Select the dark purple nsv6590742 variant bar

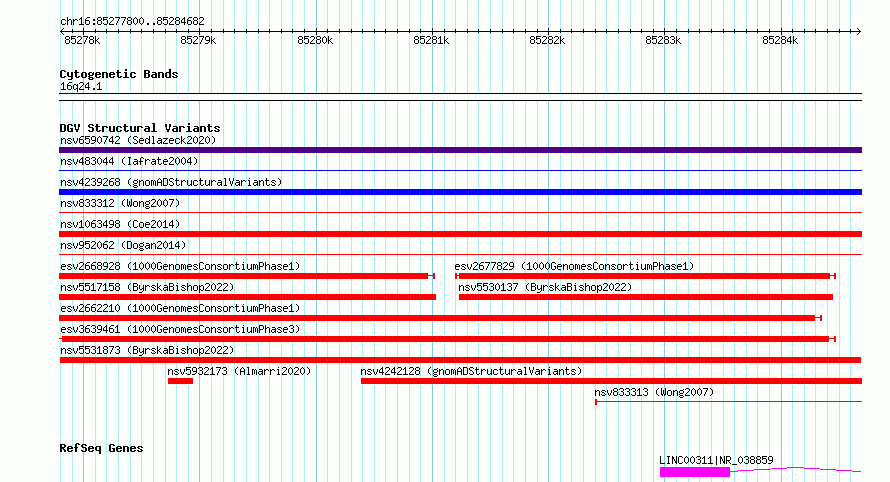460,150
